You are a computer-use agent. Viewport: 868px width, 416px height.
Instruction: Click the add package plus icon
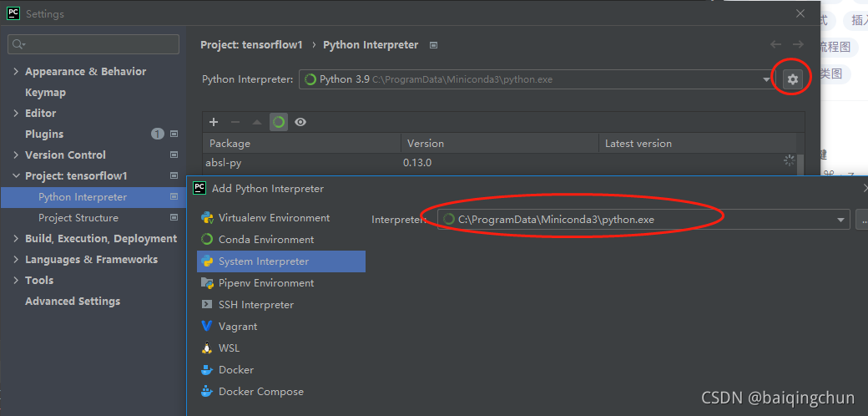tap(214, 122)
